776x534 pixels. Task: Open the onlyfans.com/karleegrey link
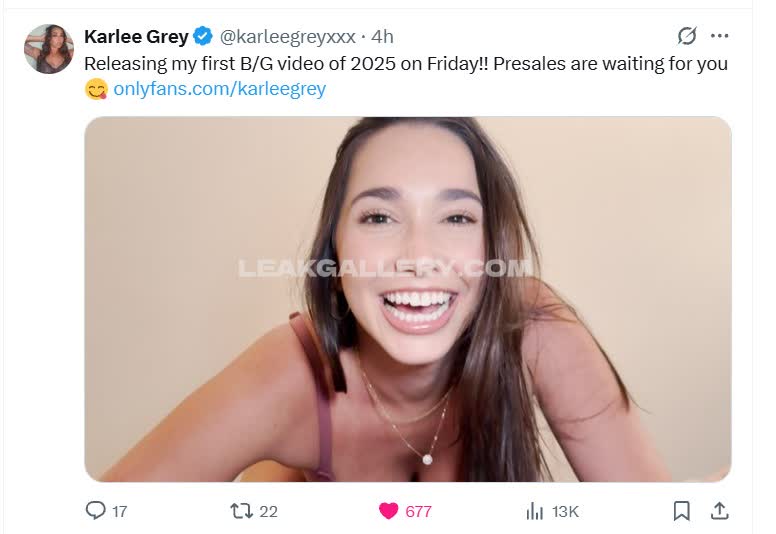[220, 89]
